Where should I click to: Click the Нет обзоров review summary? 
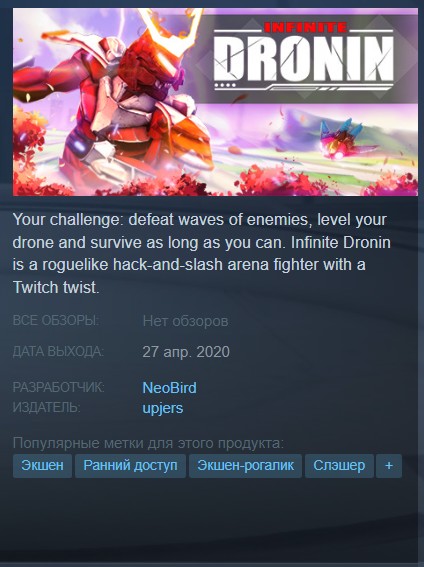click(185, 321)
